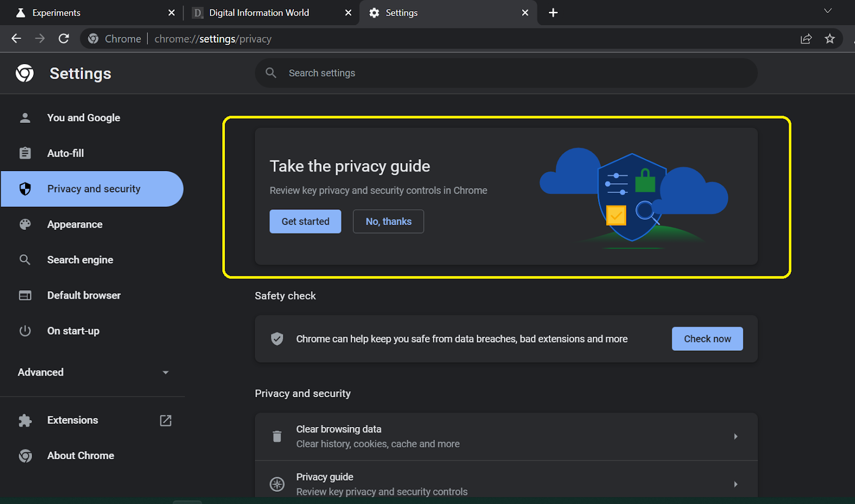Viewport: 855px width, 504px height.
Task: Click the palette icon for Appearance
Action: click(25, 224)
